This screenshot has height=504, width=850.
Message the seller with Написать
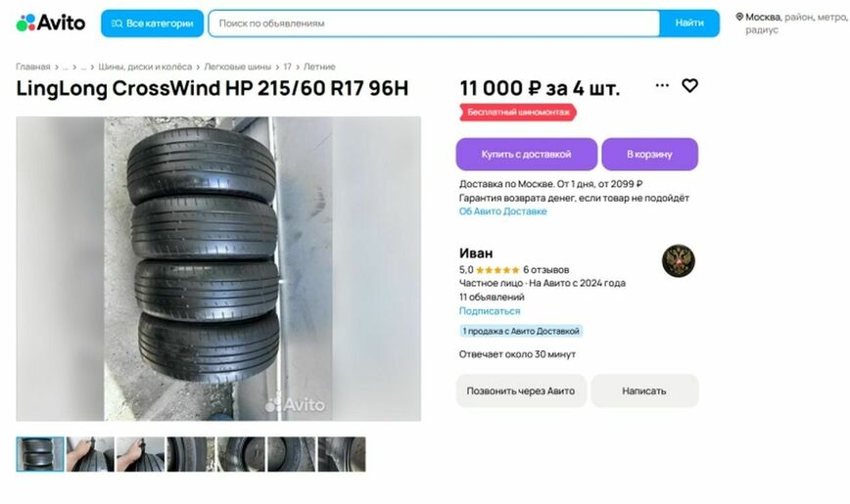pyautogui.click(x=644, y=390)
